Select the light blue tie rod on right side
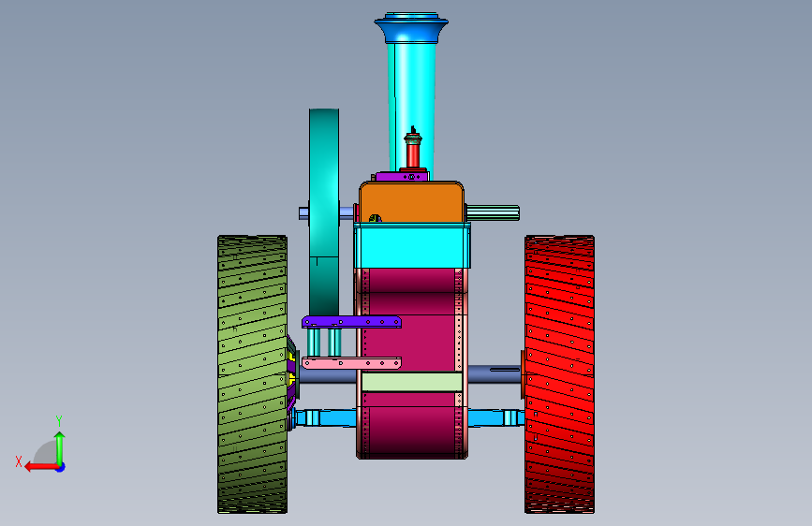Viewport: 812px width, 526px height. coord(496,417)
